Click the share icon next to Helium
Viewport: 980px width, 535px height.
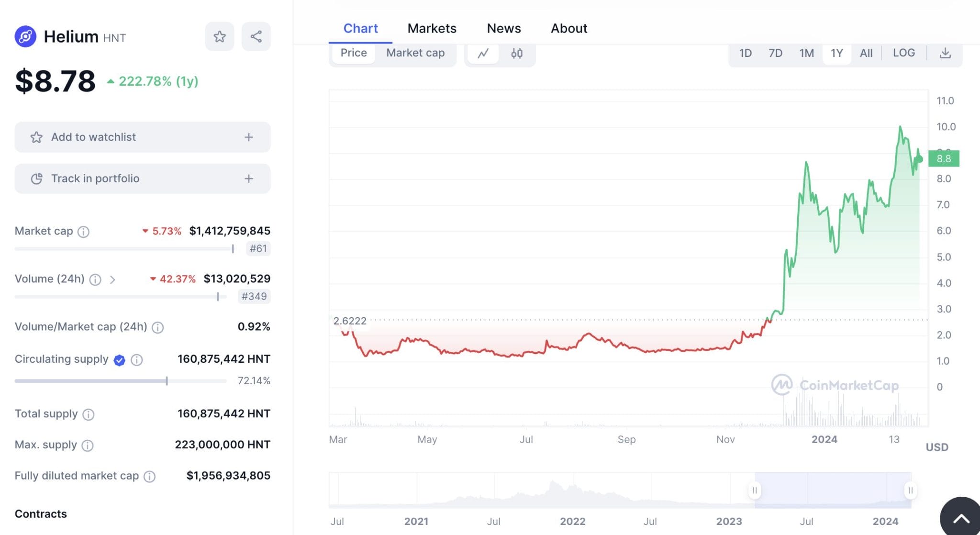coord(256,36)
